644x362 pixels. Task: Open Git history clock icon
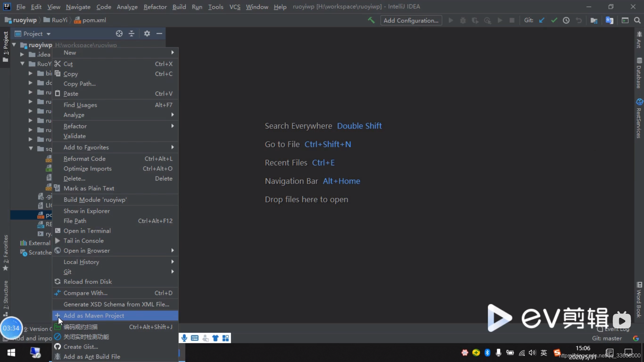coord(566,20)
